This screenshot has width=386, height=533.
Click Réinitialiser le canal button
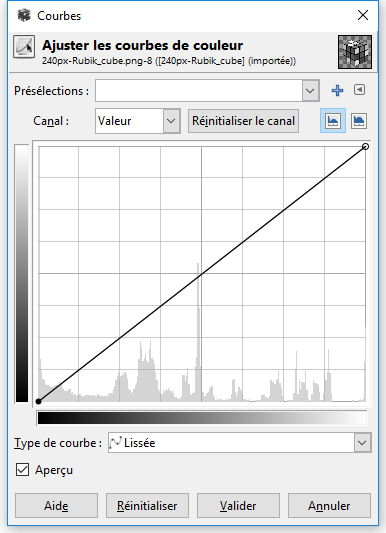[243, 121]
